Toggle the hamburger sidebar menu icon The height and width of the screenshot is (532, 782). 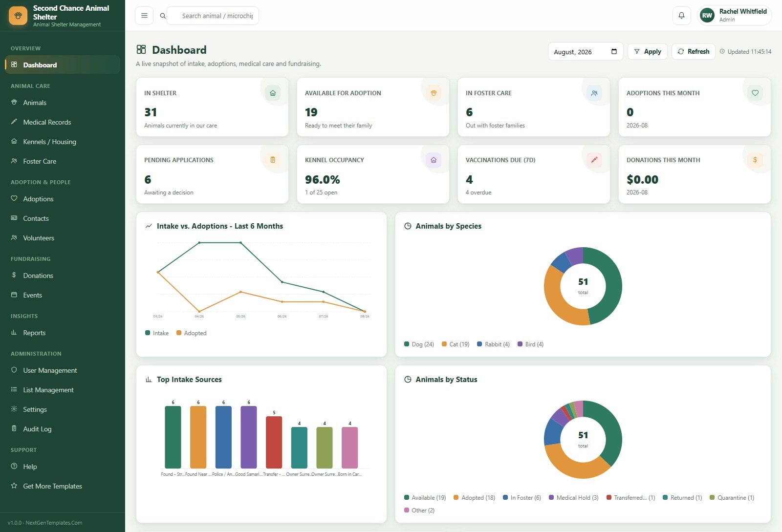click(144, 16)
